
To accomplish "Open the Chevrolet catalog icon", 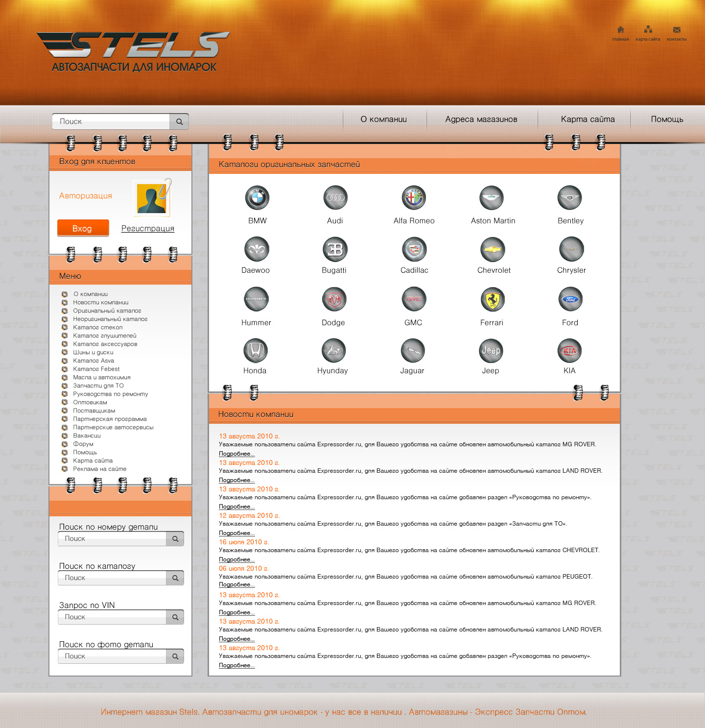I will point(493,249).
